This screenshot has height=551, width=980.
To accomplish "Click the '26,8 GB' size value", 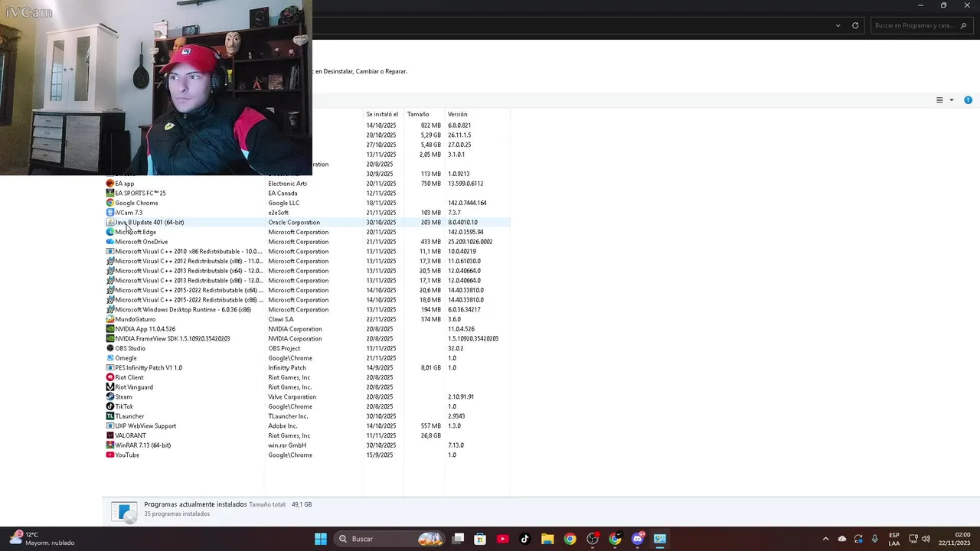I will 431,435.
